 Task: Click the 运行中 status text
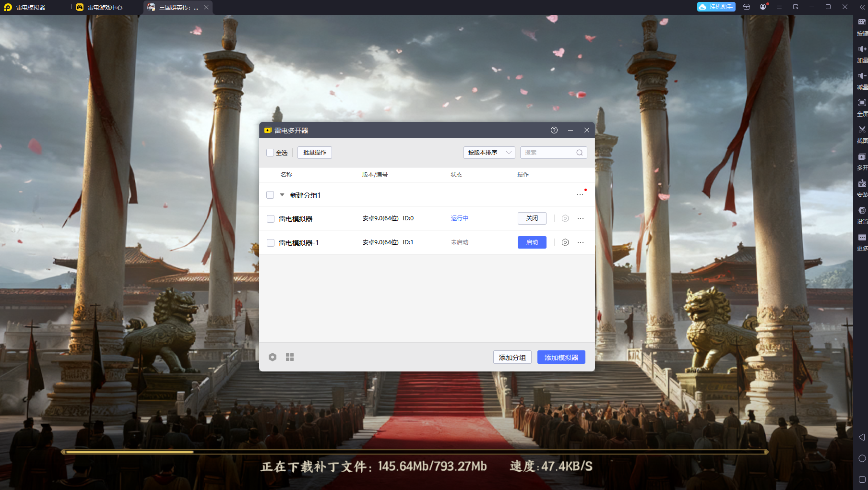(x=460, y=218)
